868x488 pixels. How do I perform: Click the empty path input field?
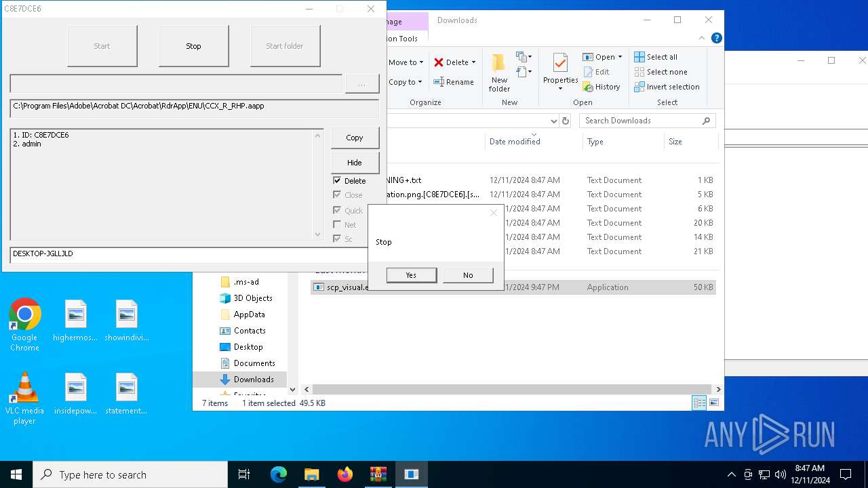pos(176,83)
